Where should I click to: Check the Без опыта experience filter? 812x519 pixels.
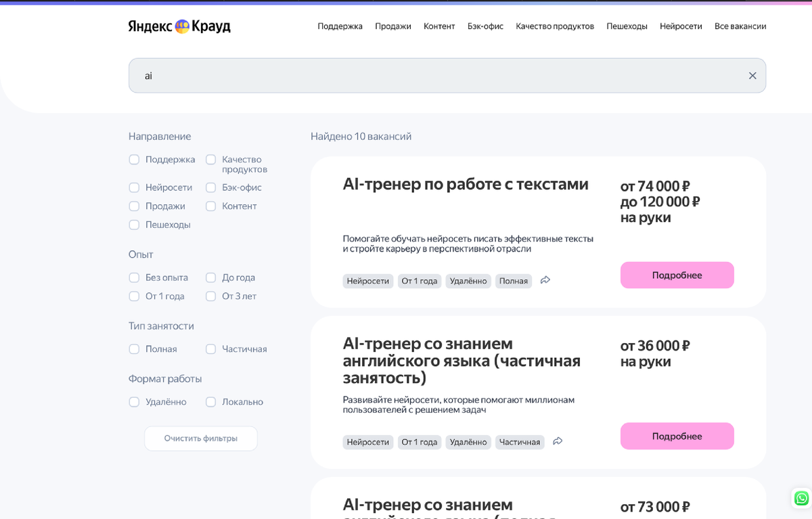pos(134,277)
